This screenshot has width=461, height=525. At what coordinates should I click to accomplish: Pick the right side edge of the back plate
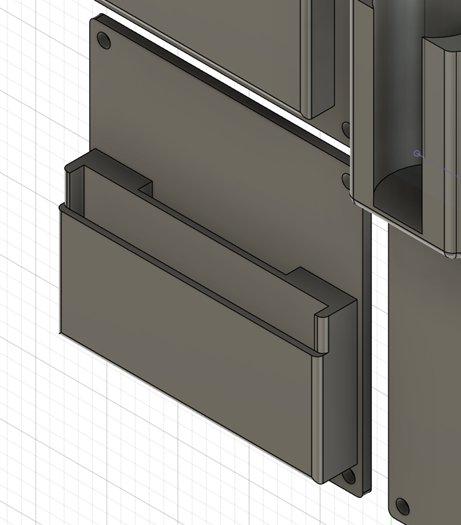367,352
